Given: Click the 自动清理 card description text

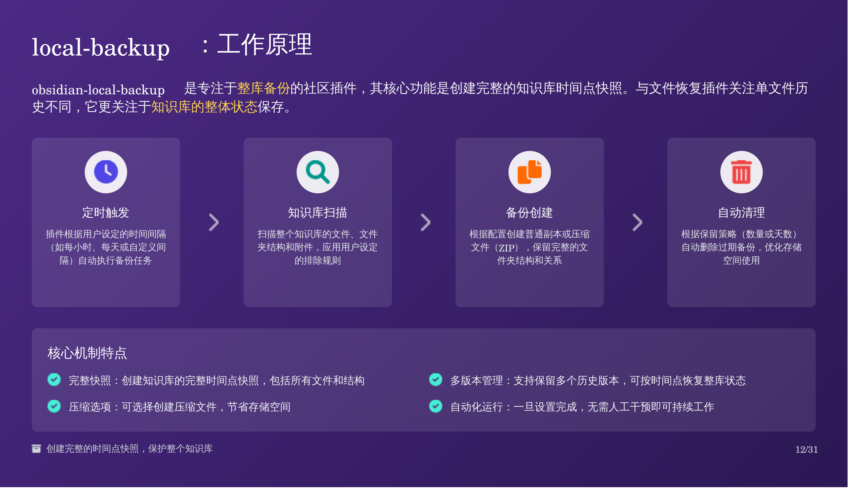Looking at the screenshot, I should (x=741, y=247).
